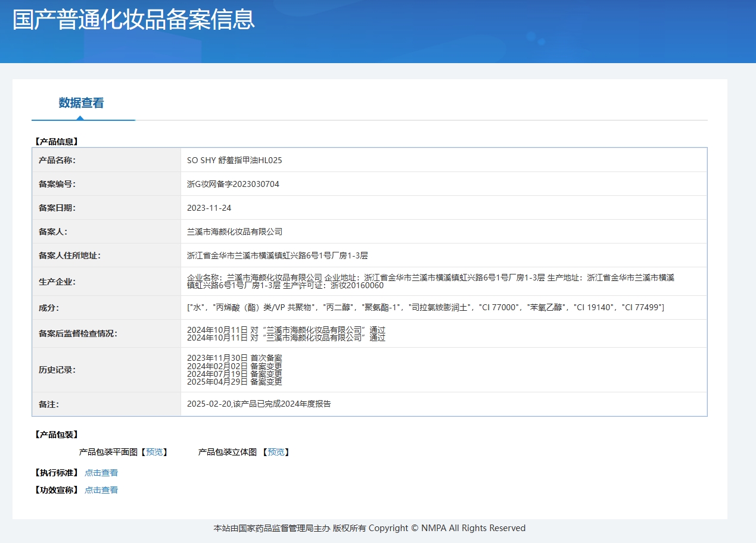The height and width of the screenshot is (543, 756).
Task: Switch to the 数据查看 tab
Action: click(x=81, y=103)
